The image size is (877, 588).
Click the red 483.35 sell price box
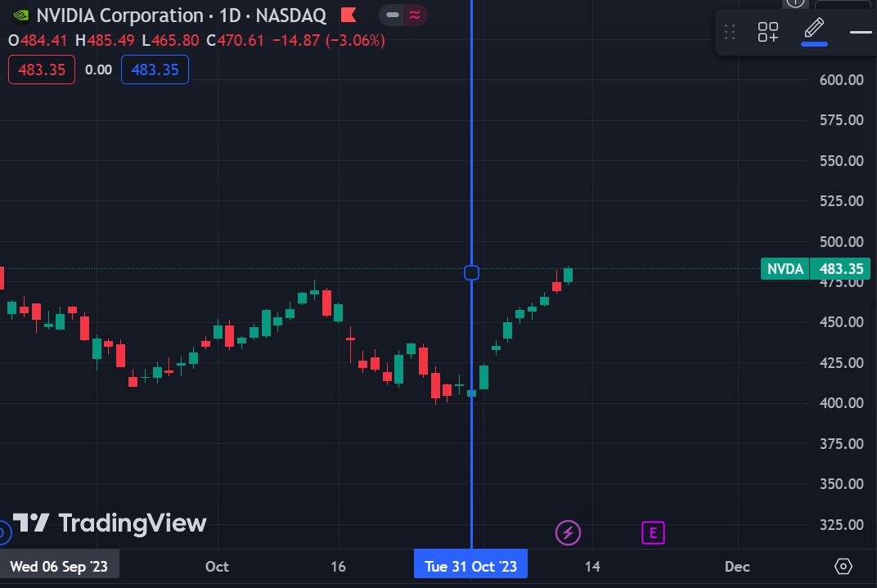[42, 70]
